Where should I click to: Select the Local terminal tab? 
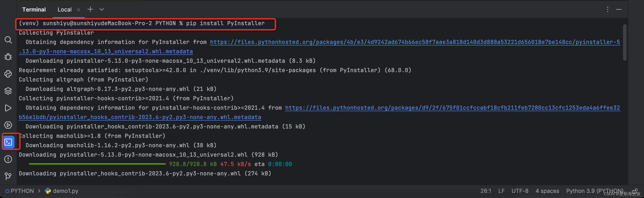tap(64, 9)
